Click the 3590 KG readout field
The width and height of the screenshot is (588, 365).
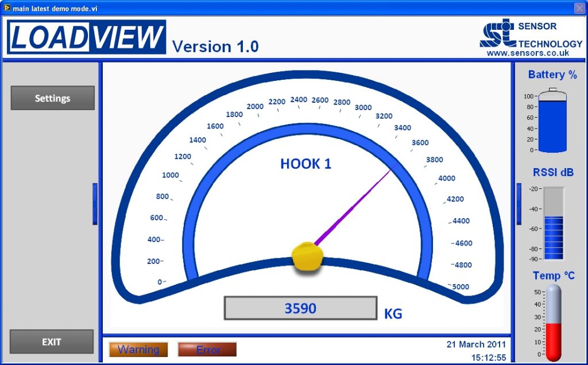(x=301, y=308)
